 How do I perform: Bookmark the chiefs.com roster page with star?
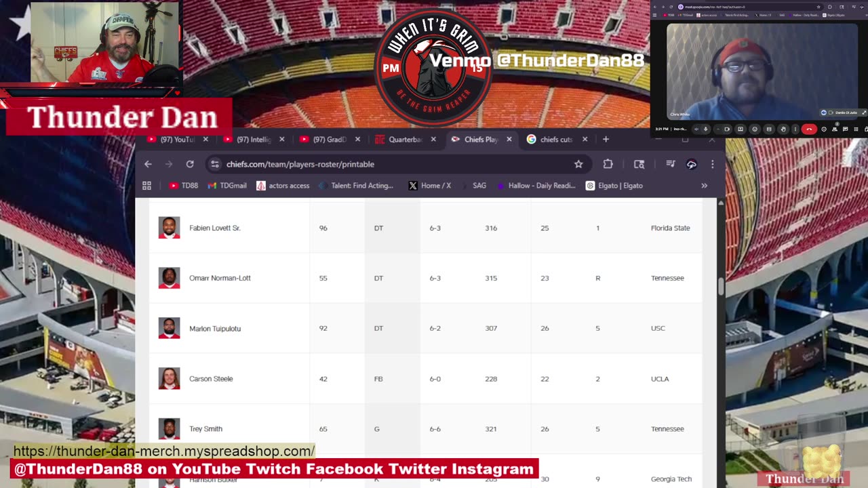(578, 164)
